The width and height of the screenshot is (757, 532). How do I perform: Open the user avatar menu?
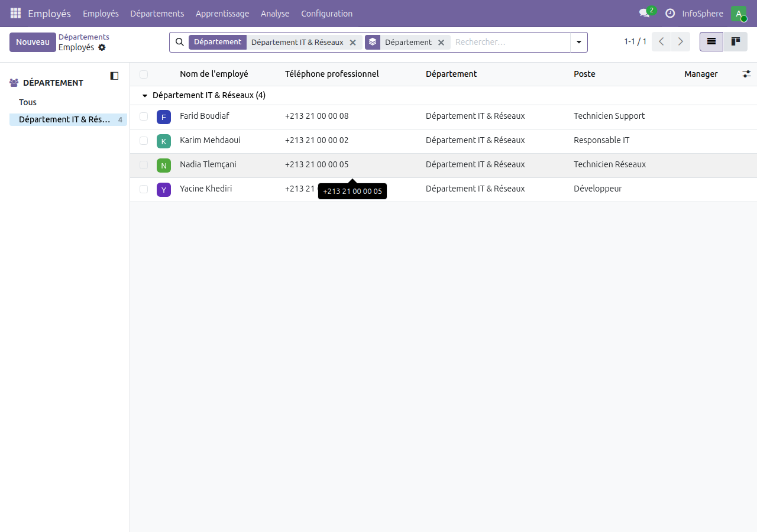738,13
